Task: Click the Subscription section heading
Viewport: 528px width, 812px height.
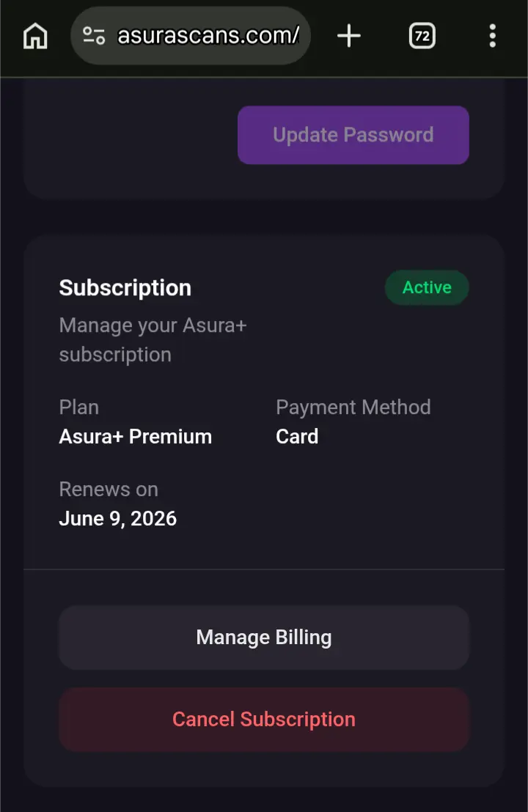Action: click(x=125, y=288)
